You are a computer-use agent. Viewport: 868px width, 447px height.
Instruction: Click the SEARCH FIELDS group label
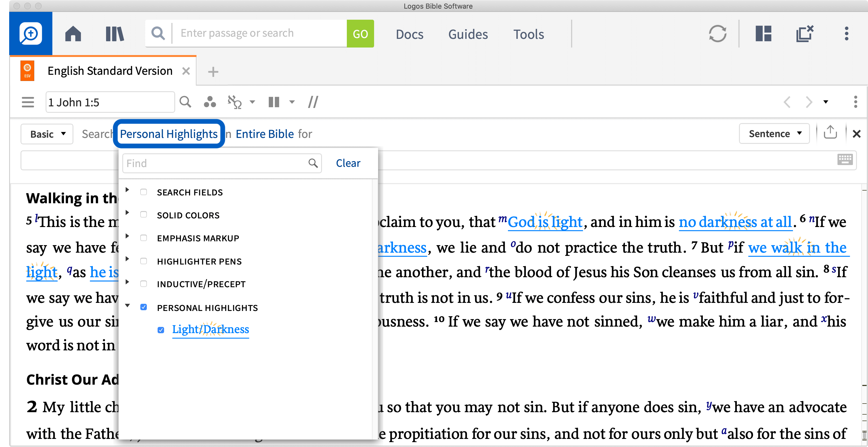(x=190, y=192)
